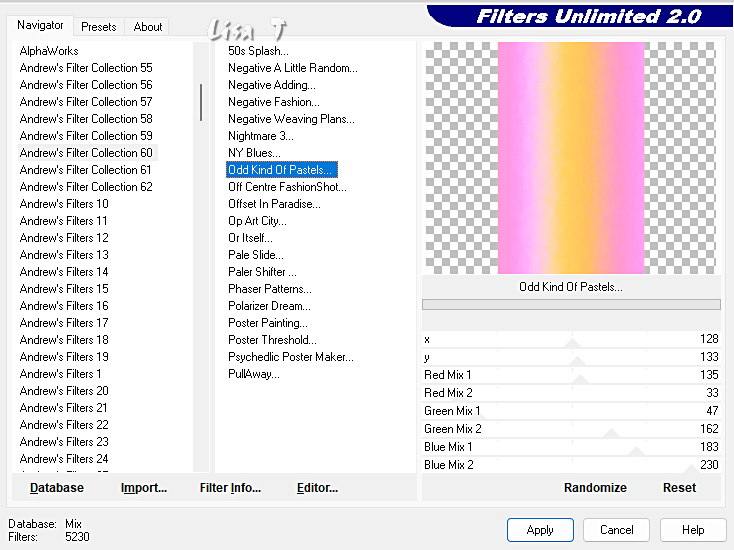Select Andrew's Filters 10

pos(64,204)
